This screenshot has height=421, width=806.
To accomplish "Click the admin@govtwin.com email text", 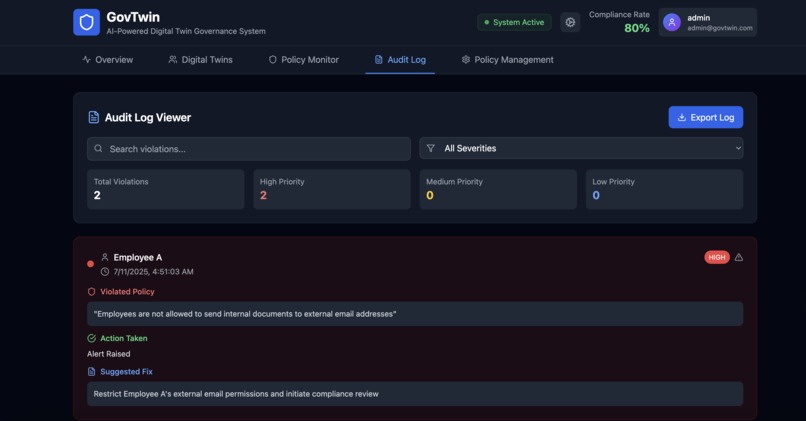I will pos(720,28).
